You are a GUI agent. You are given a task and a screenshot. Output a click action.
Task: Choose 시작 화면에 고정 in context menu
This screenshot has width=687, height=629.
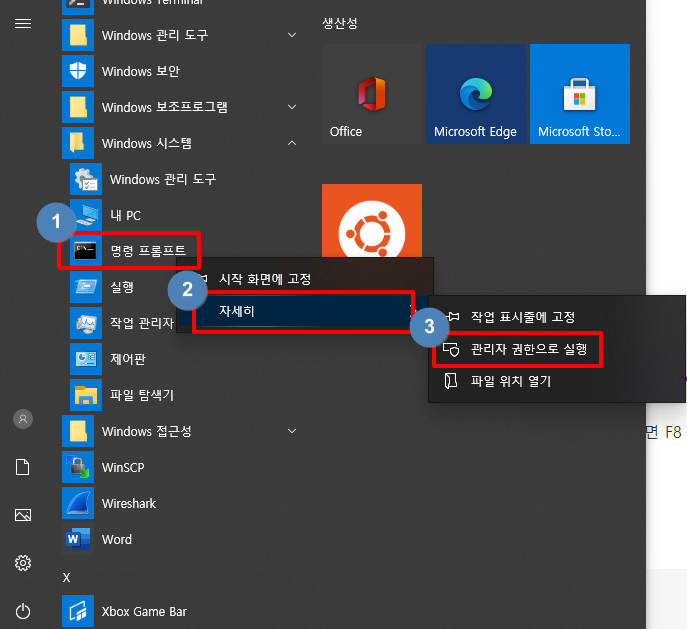coord(305,279)
